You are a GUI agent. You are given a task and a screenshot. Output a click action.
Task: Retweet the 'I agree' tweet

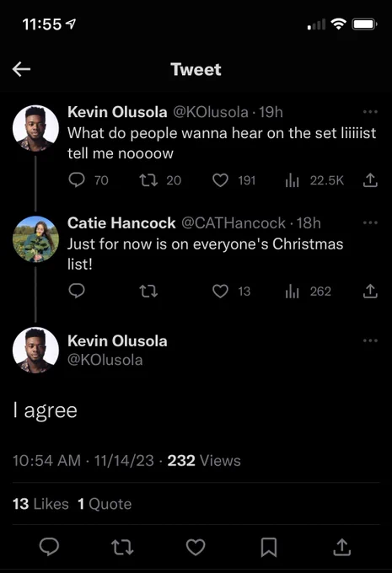click(x=122, y=547)
